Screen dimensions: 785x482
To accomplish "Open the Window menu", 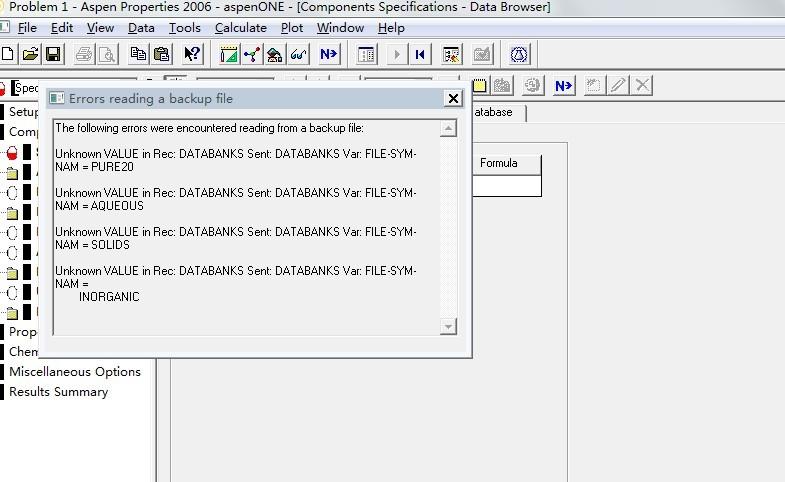I will pos(340,28).
